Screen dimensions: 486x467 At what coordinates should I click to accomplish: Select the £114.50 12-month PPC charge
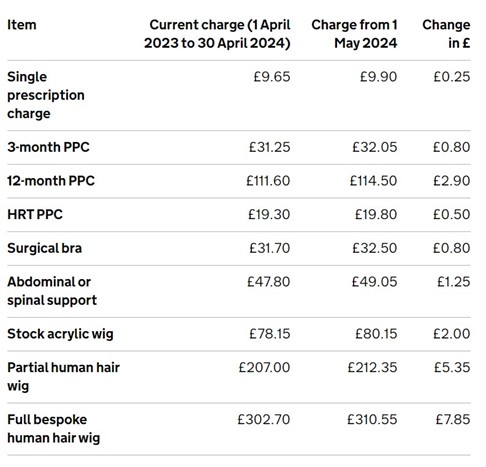click(x=373, y=181)
